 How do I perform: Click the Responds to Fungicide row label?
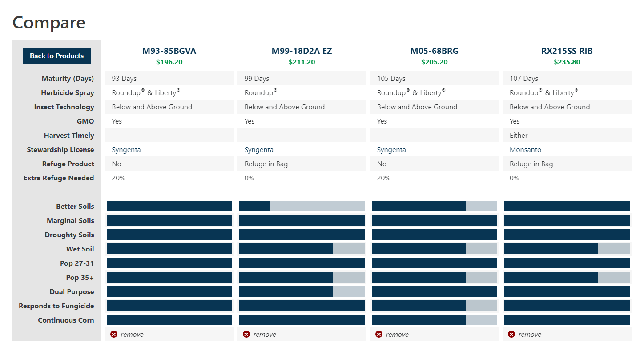(x=56, y=306)
